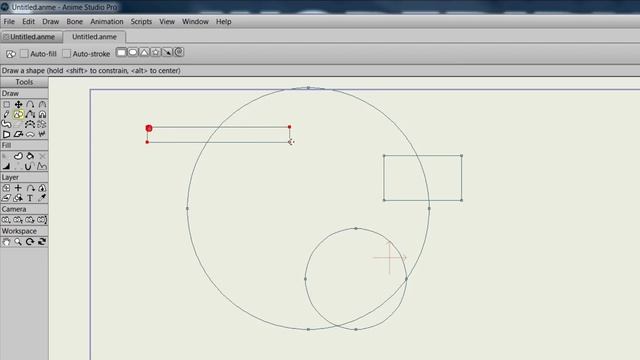
Task: Select the Rotate Workspace tool
Action: point(30,242)
